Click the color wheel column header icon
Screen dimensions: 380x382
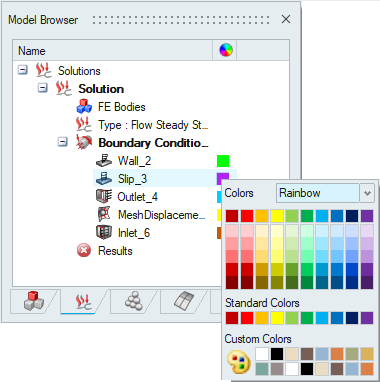tap(226, 50)
